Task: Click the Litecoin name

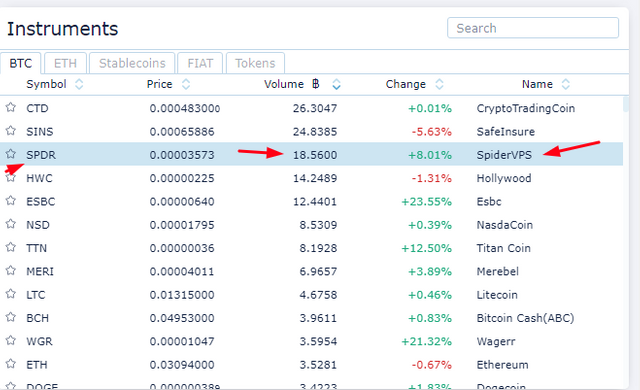Action: tap(497, 295)
